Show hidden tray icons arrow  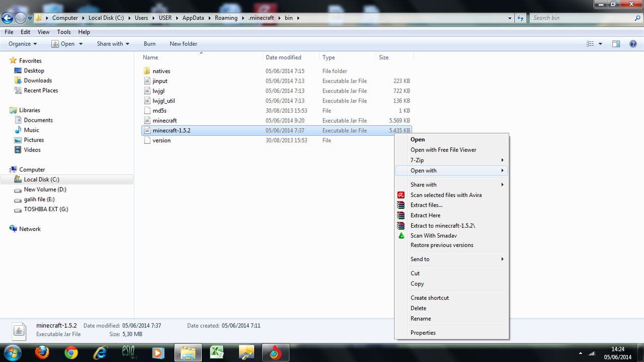click(580, 353)
